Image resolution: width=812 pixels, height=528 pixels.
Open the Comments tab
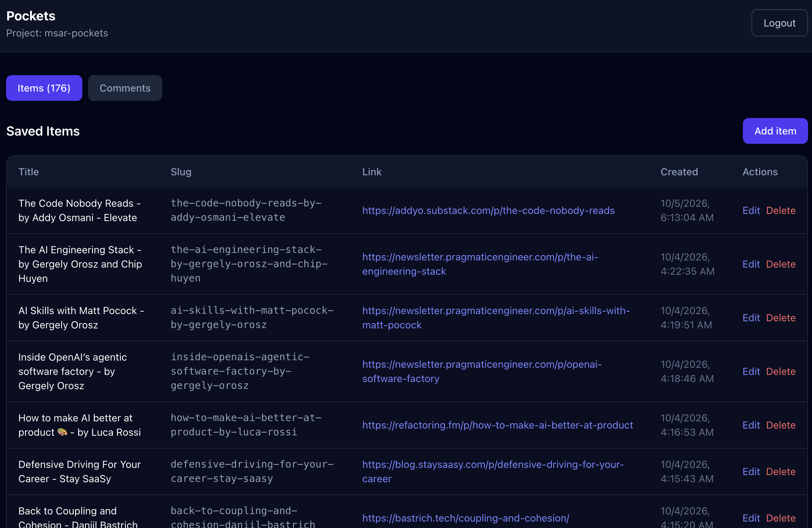coord(125,88)
